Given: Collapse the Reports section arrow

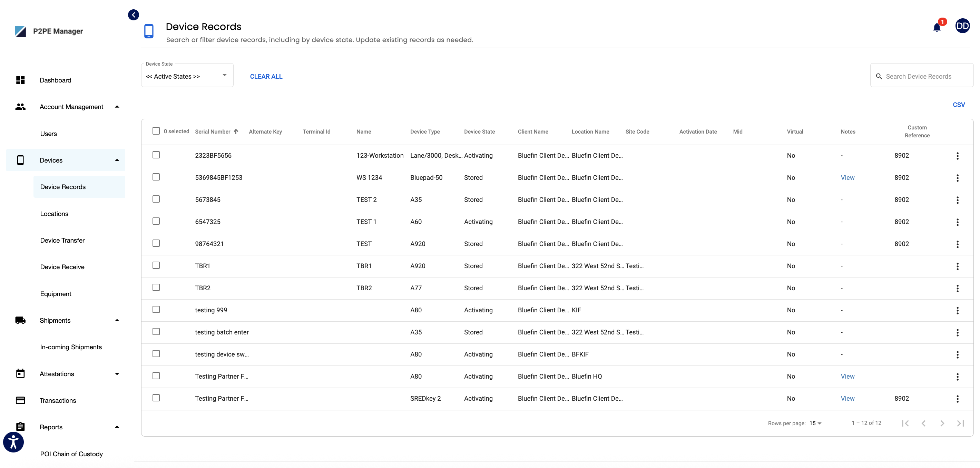Looking at the screenshot, I should pyautogui.click(x=117, y=427).
